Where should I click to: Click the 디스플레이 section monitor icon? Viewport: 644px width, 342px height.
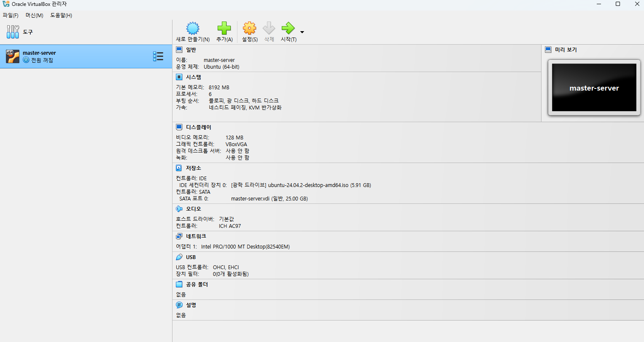(x=179, y=127)
